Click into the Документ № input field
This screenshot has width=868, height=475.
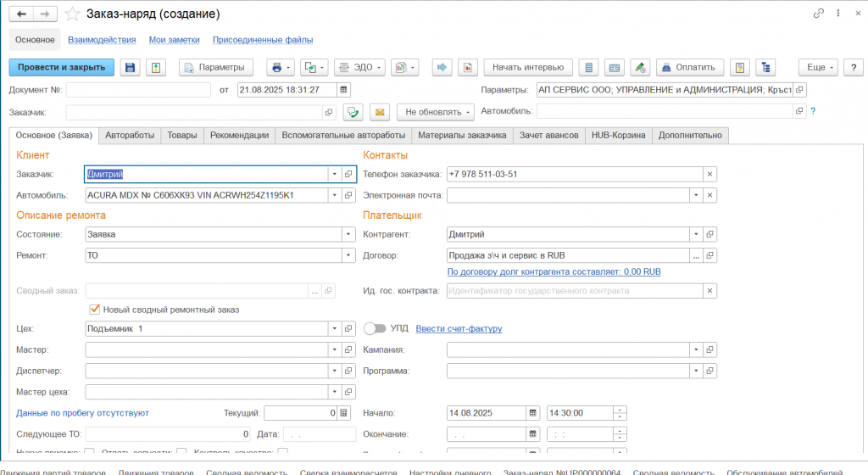click(x=138, y=90)
